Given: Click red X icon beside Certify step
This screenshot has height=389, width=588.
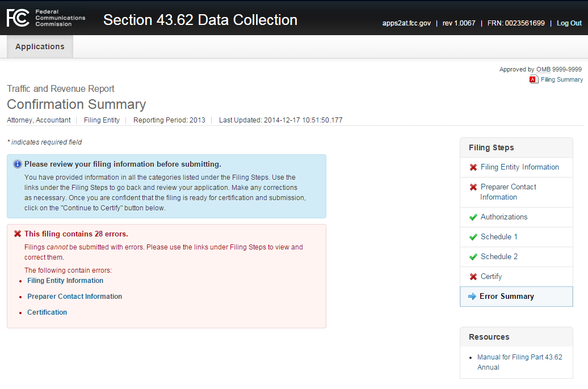Looking at the screenshot, I should tap(473, 277).
